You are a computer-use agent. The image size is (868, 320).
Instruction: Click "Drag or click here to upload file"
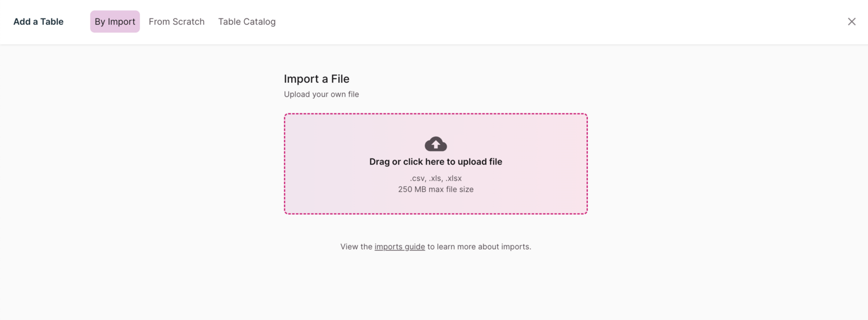click(436, 162)
